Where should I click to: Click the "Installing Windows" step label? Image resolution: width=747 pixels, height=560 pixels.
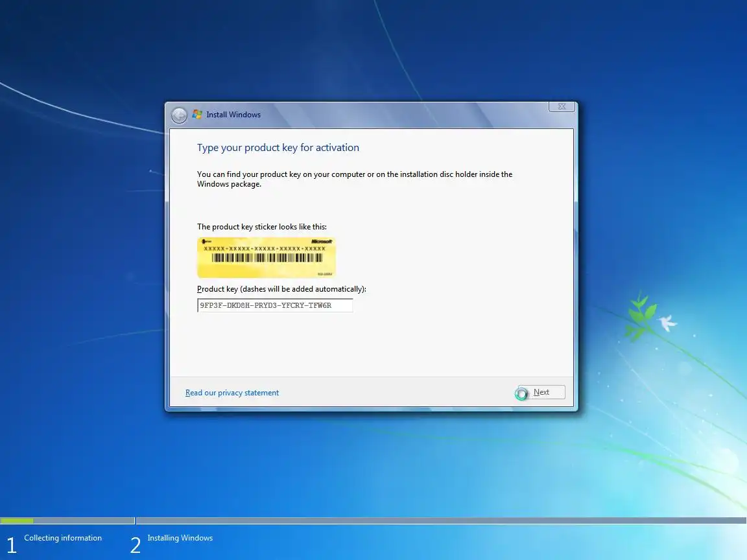(x=180, y=537)
